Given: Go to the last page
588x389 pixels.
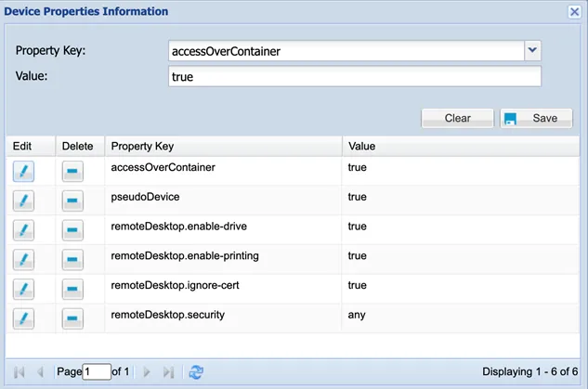Looking at the screenshot, I should [168, 372].
